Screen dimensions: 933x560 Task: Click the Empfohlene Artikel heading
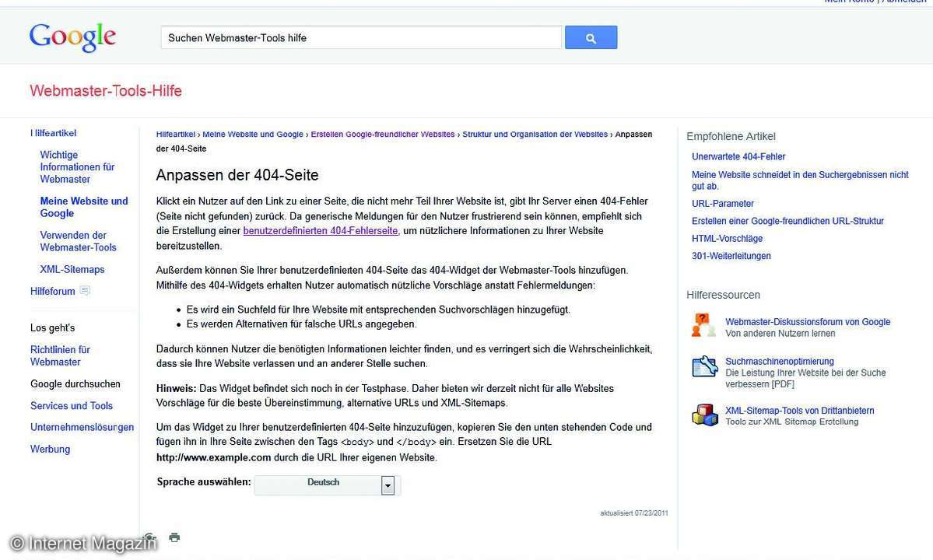pyautogui.click(x=731, y=136)
